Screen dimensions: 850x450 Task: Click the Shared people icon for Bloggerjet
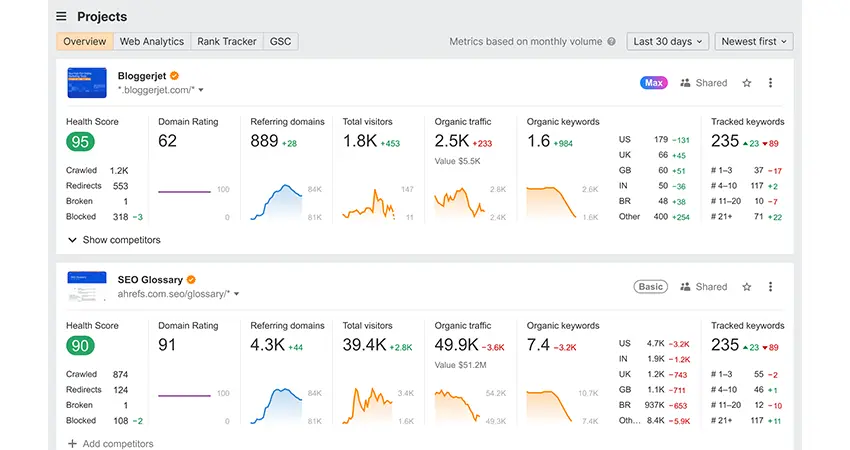685,83
